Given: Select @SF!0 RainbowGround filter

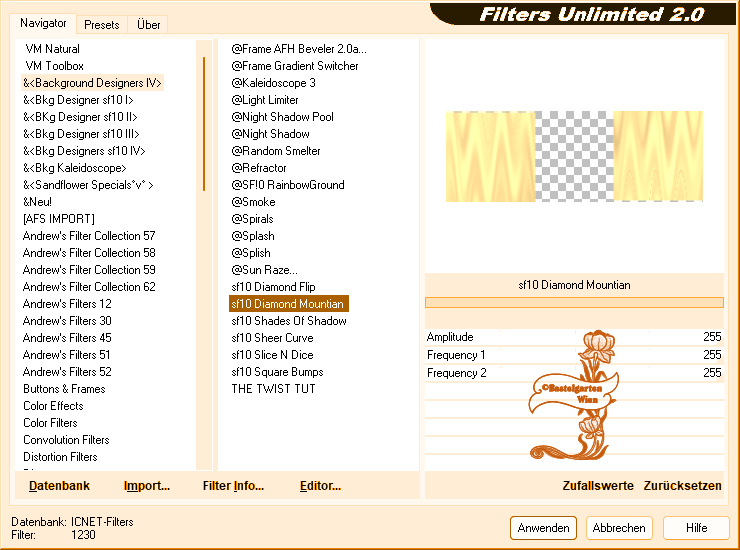Looking at the screenshot, I should (288, 185).
